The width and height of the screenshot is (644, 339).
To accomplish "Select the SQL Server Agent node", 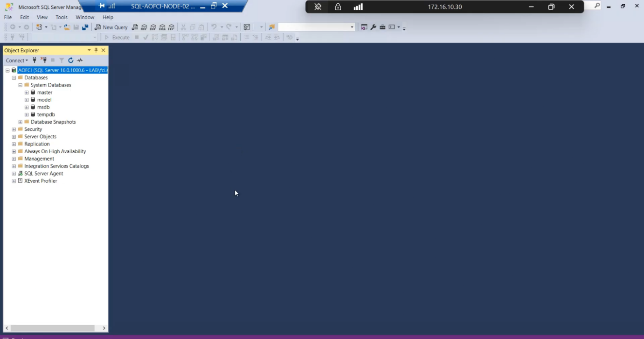I will 43,173.
